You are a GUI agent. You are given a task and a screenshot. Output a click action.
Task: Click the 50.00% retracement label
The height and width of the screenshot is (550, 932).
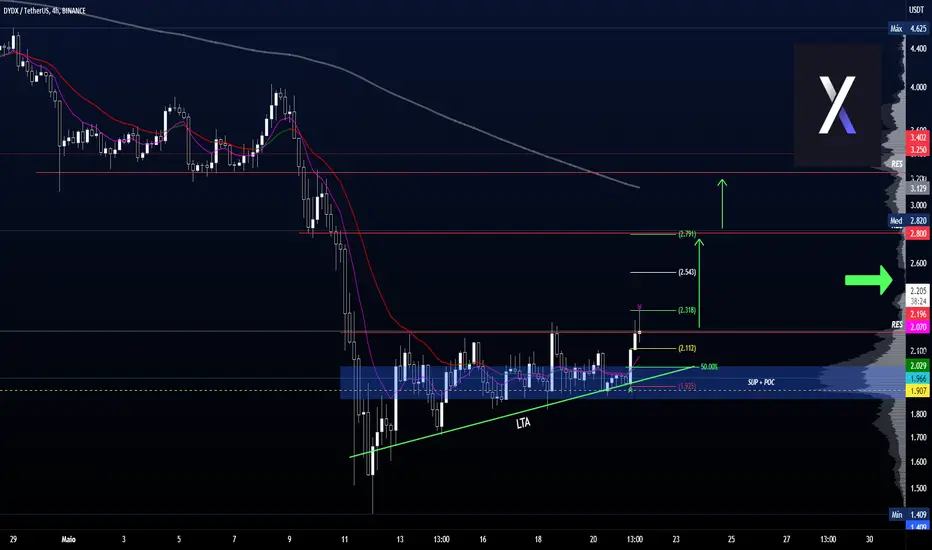709,367
